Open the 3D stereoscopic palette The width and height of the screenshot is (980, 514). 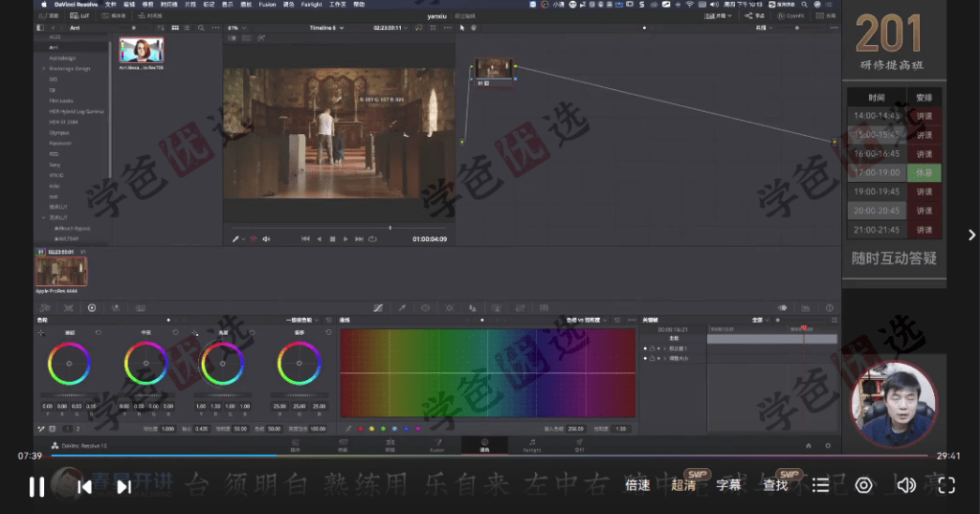click(x=544, y=308)
